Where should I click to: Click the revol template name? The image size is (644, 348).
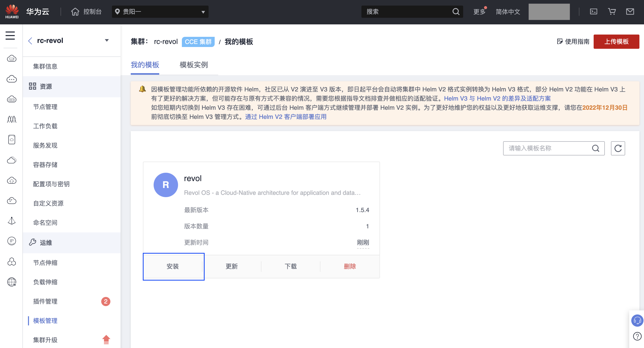[x=193, y=179]
